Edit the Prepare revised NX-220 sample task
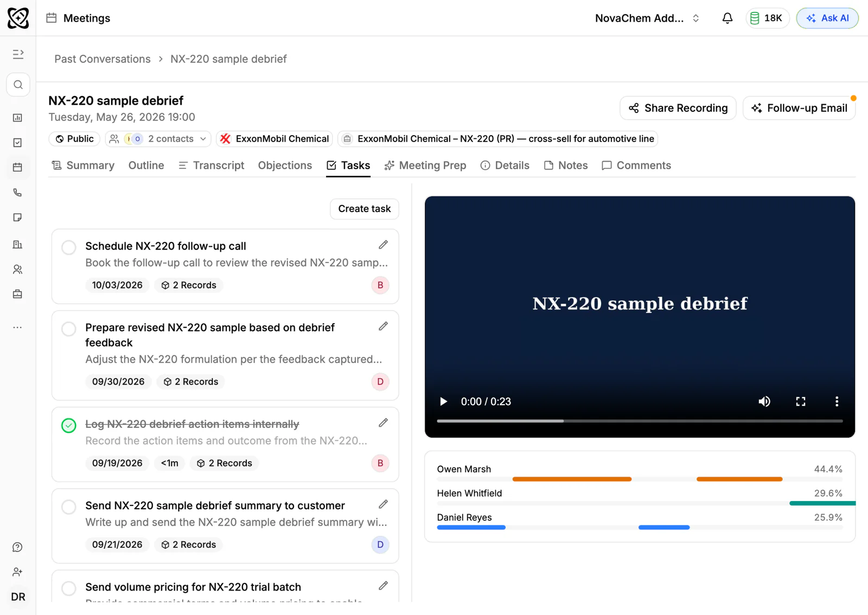The image size is (868, 615). pos(384,326)
